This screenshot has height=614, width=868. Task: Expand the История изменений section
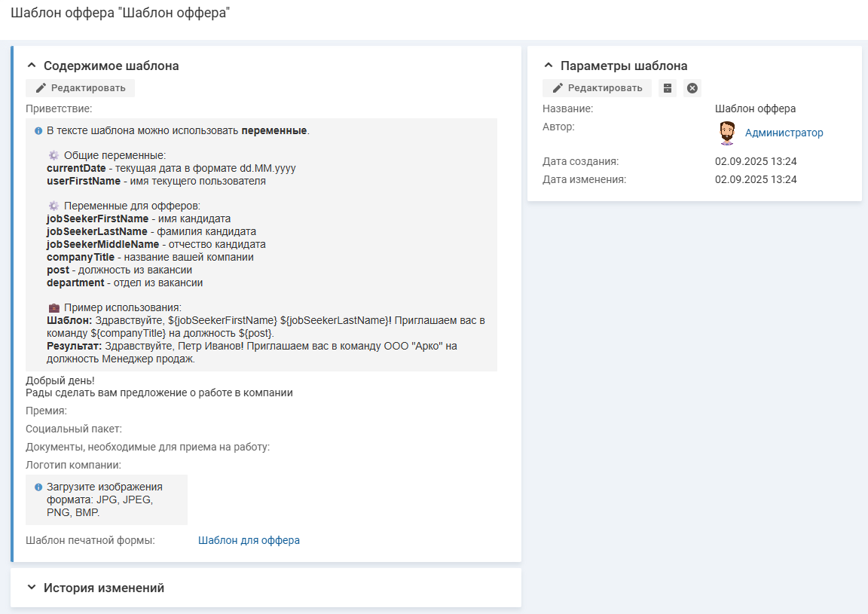coord(32,588)
